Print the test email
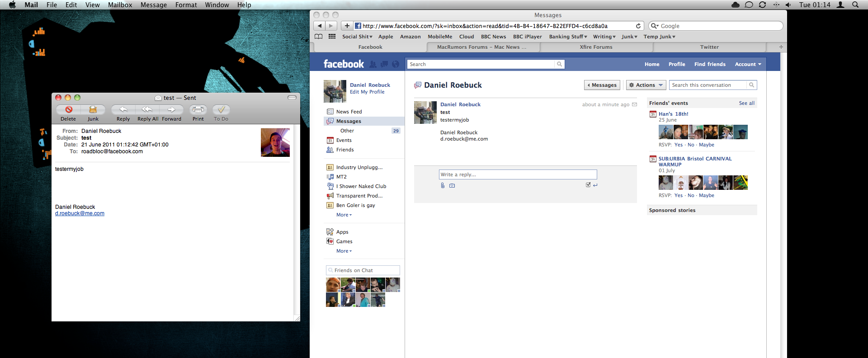This screenshot has height=358, width=868. click(x=198, y=109)
